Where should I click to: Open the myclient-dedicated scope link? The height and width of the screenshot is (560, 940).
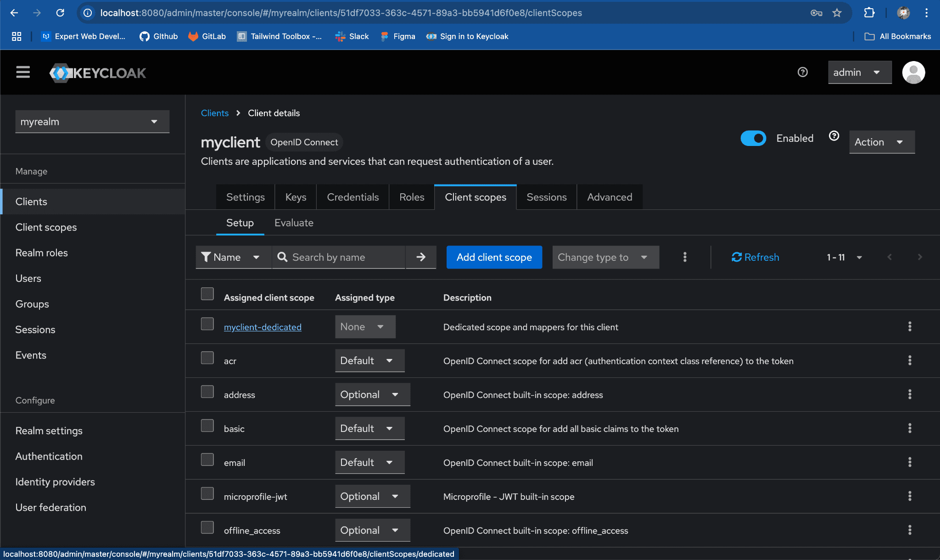263,327
